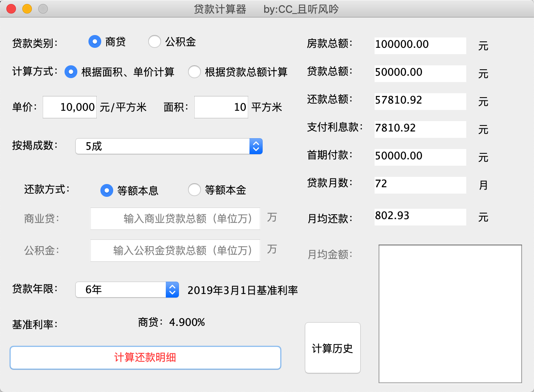Click the 2019年3月1日基准利率 label
Image resolution: width=534 pixels, height=392 pixels.
(x=243, y=290)
